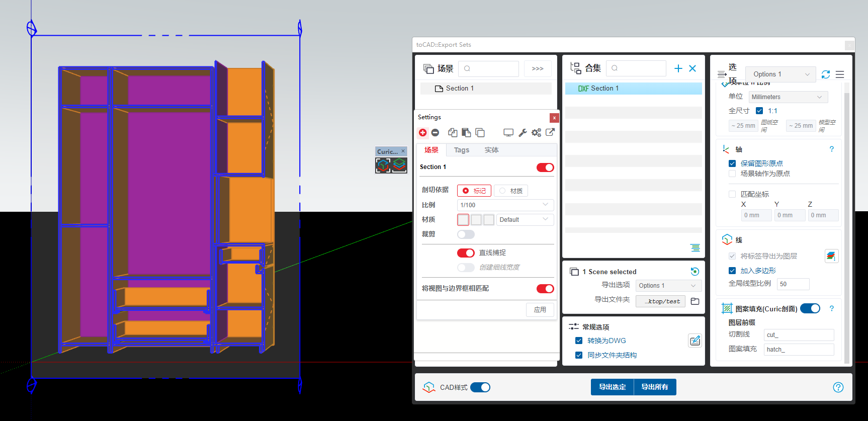The height and width of the screenshot is (421, 868).
Task: Click the refresh icon beside Options 1
Action: (x=825, y=74)
